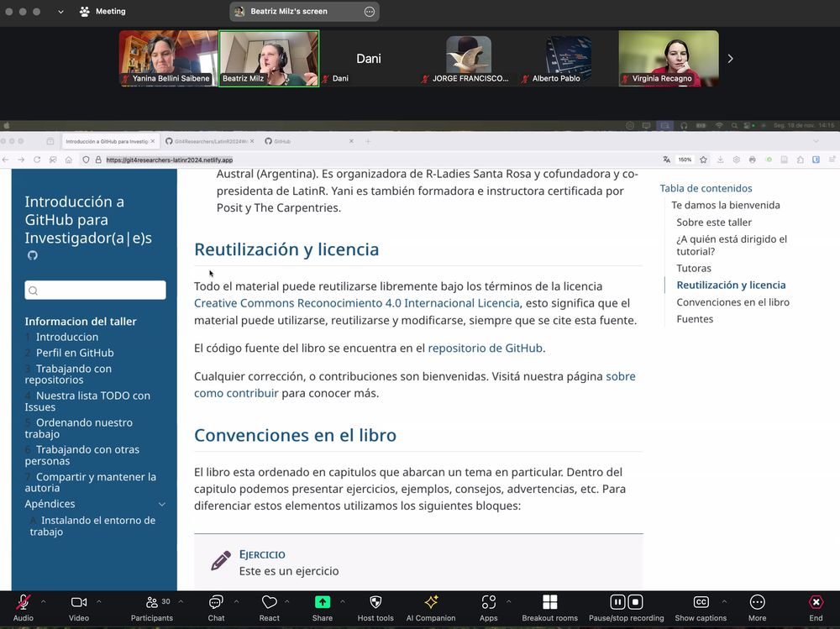Image resolution: width=840 pixels, height=629 pixels.
Task: Expand share options arrow next to Share
Action: (343, 601)
